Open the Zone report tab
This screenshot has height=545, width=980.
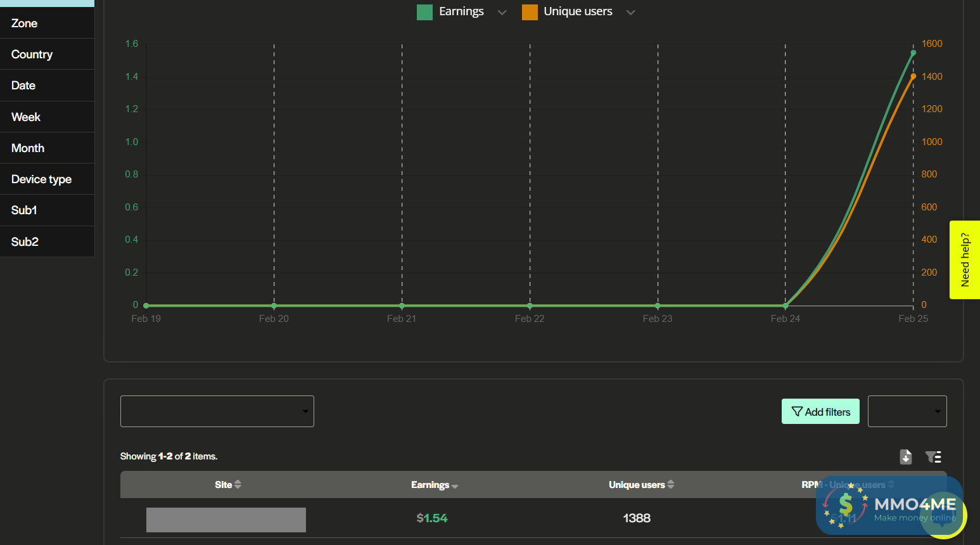click(x=47, y=23)
